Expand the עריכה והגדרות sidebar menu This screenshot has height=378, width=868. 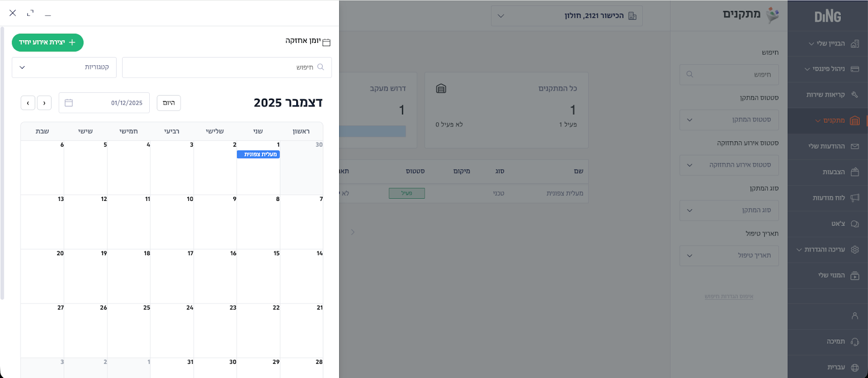point(826,250)
